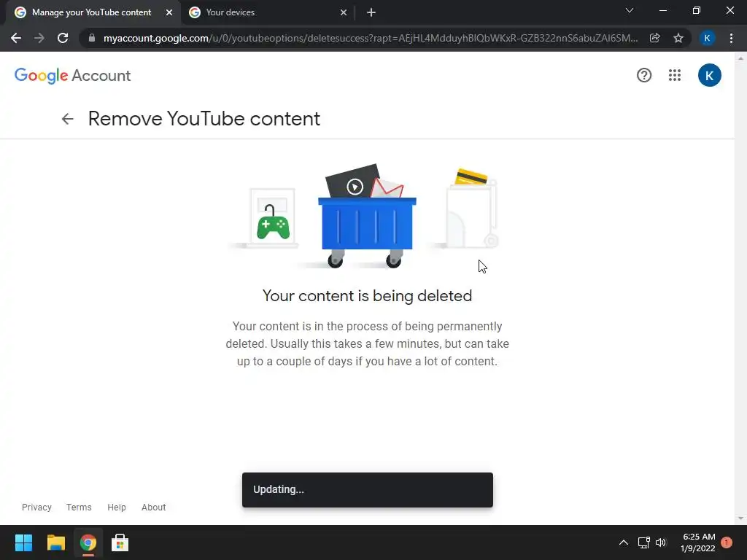Open the Chrome three-dot menu

tap(731, 38)
